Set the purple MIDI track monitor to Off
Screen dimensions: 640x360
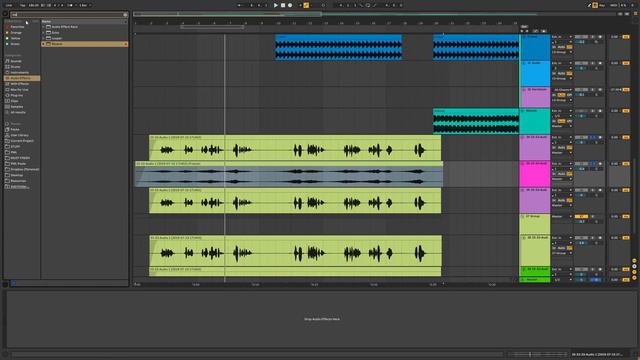pyautogui.click(x=569, y=95)
